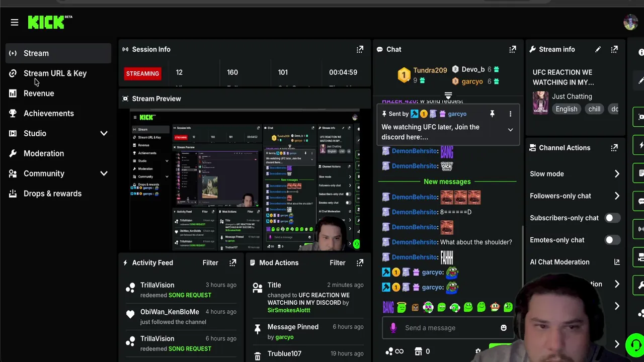Pop out the Channel Actions panel
This screenshot has height=362, width=644.
pos(614,148)
